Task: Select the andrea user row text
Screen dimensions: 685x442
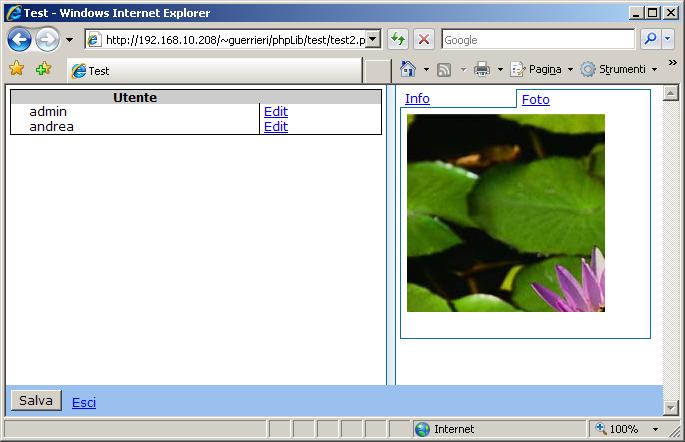Action: click(x=51, y=127)
